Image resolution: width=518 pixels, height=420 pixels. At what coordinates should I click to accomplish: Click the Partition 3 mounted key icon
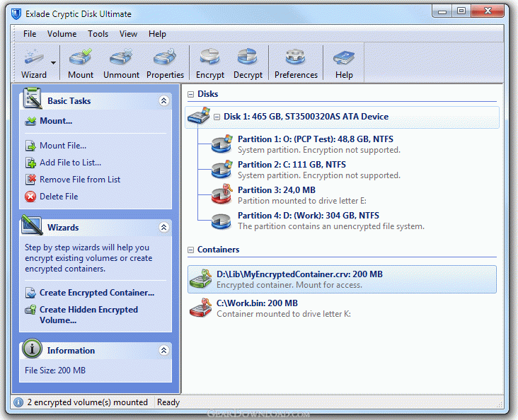tap(221, 194)
